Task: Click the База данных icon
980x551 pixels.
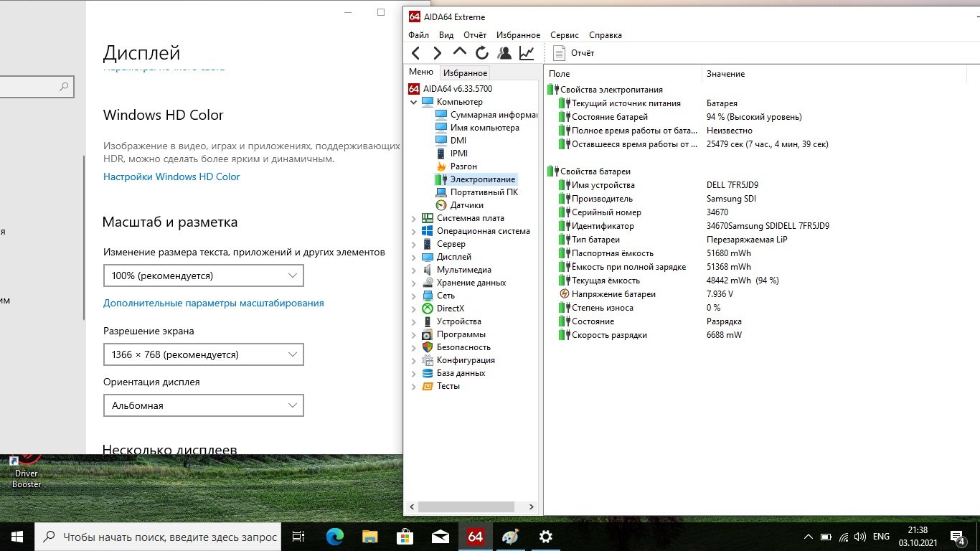Action: tap(428, 373)
